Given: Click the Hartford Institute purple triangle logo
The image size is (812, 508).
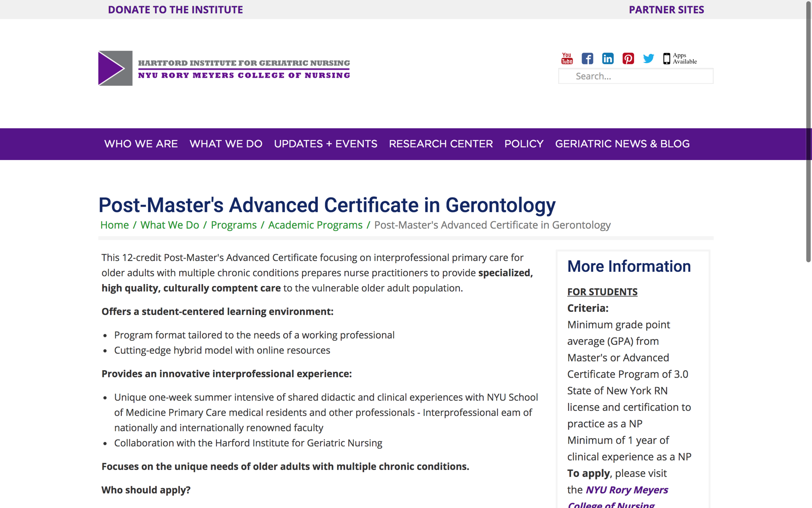Looking at the screenshot, I should (x=115, y=68).
